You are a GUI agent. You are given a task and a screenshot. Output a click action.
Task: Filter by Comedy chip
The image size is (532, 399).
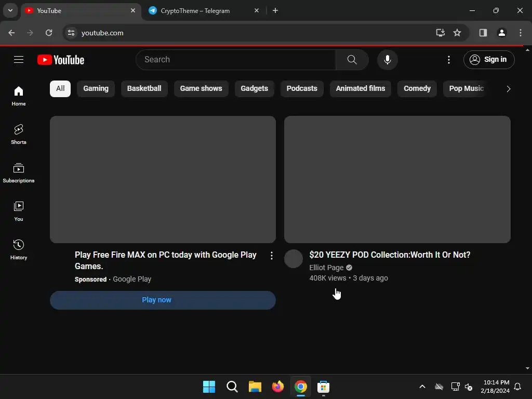(417, 88)
